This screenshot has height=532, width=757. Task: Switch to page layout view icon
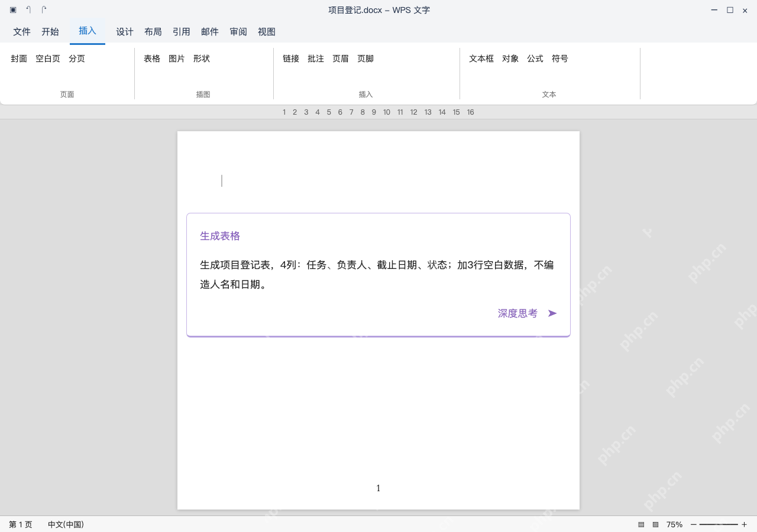(641, 524)
